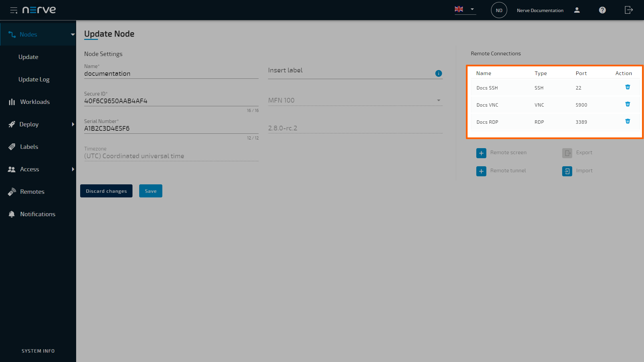Export remote connections
This screenshot has height=362, width=644.
click(567, 153)
